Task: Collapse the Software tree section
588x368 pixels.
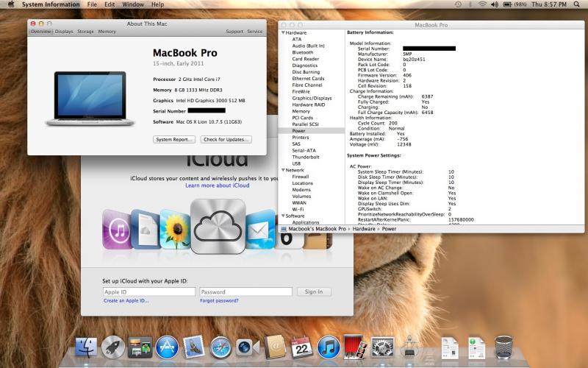Action: click(283, 216)
